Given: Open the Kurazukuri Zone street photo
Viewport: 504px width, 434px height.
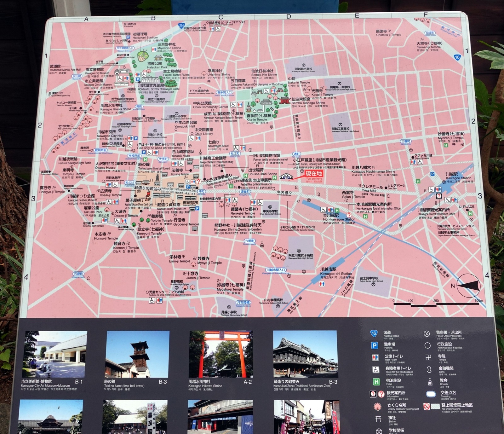Looking at the screenshot, I should (x=305, y=354).
